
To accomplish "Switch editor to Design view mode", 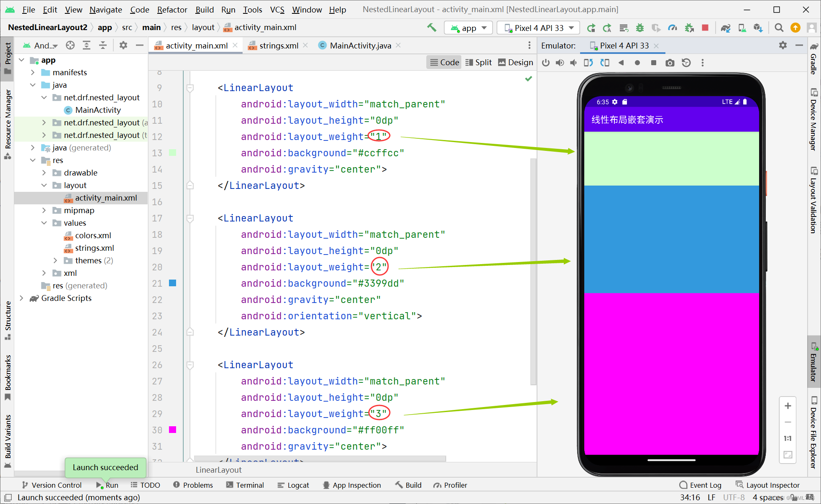I will pyautogui.click(x=515, y=62).
